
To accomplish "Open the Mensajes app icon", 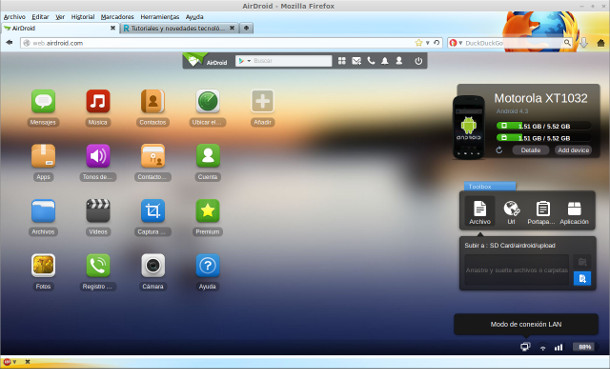I will pos(43,101).
